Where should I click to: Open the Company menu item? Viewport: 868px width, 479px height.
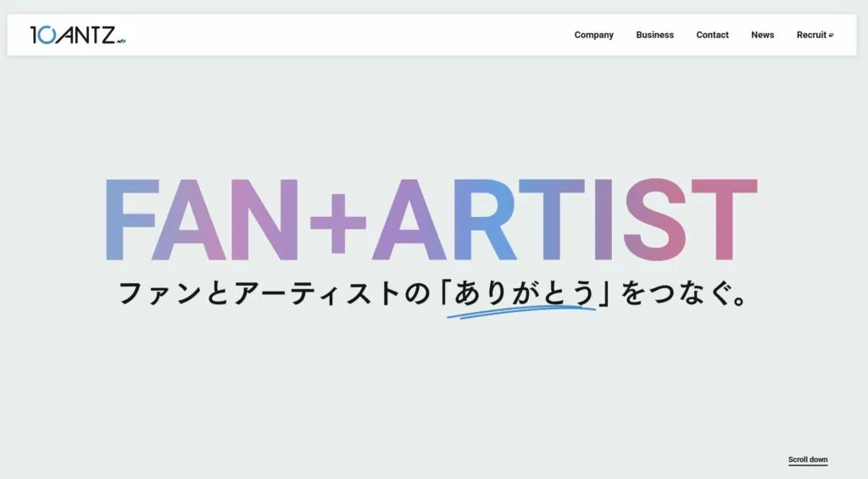[x=593, y=35]
